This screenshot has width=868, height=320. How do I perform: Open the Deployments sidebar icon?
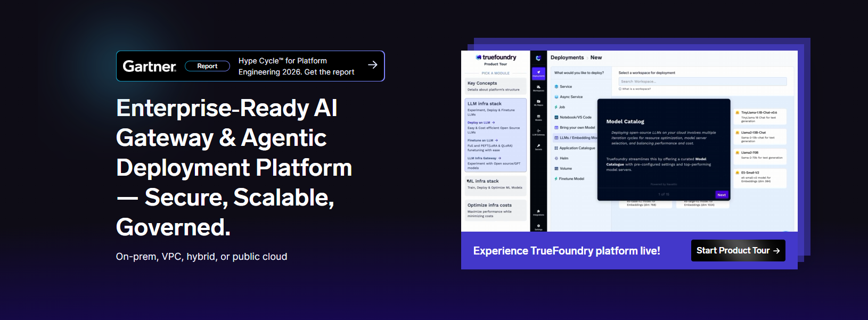538,73
